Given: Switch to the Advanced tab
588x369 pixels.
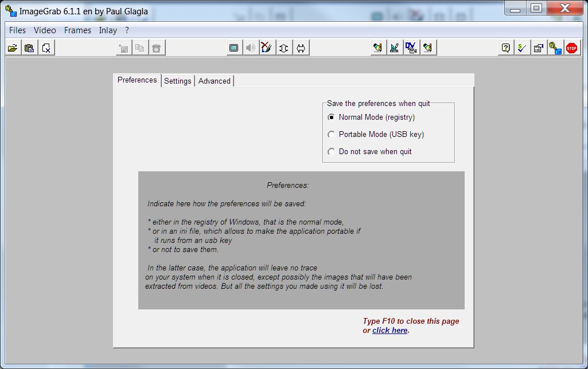Looking at the screenshot, I should click(x=215, y=81).
